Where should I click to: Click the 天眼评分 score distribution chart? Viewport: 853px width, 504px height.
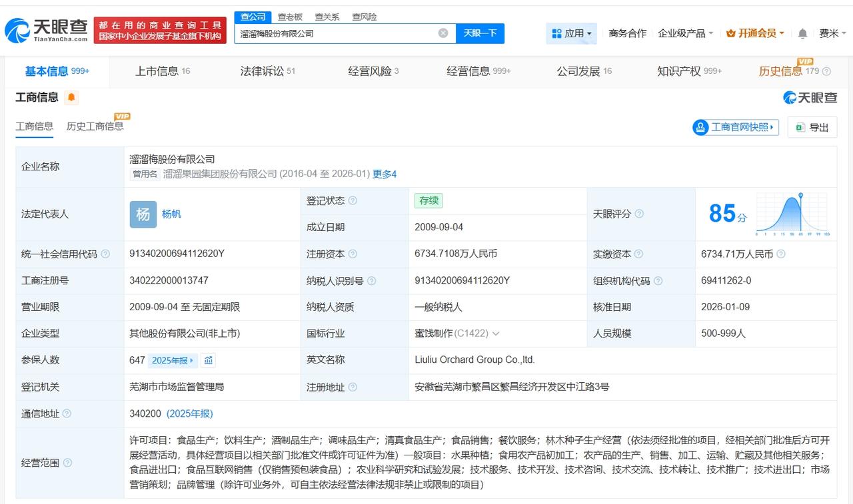(793, 214)
